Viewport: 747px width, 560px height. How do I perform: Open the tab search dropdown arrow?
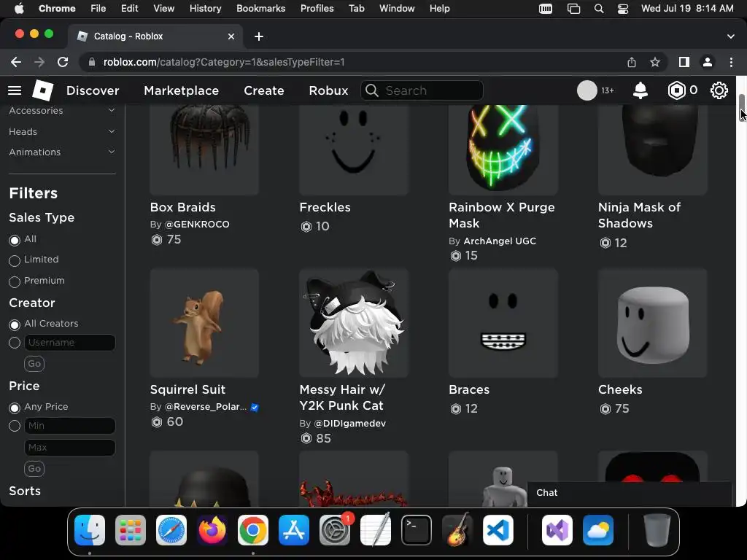731,36
